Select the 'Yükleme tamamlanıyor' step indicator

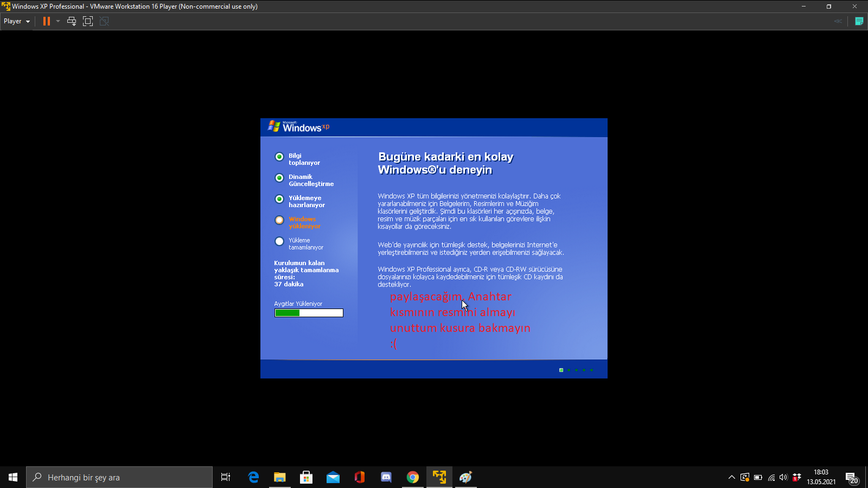(279, 241)
